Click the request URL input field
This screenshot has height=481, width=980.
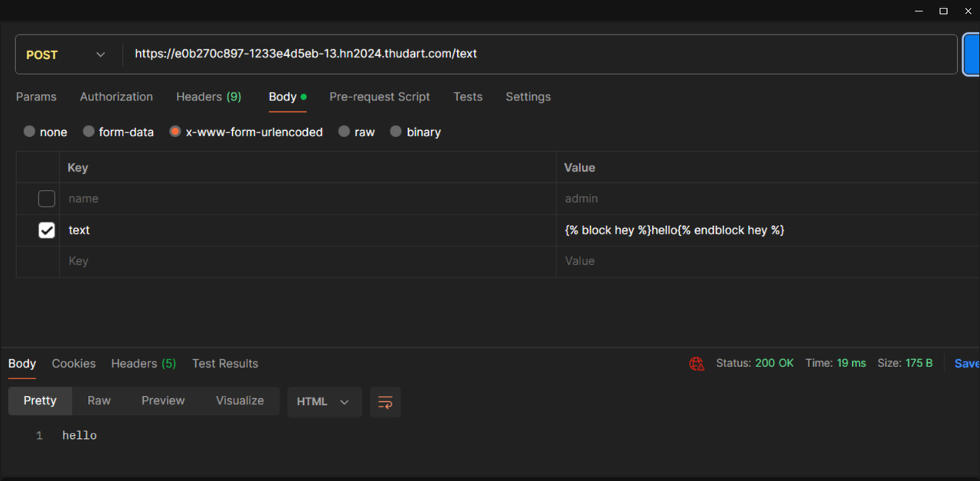click(x=536, y=54)
